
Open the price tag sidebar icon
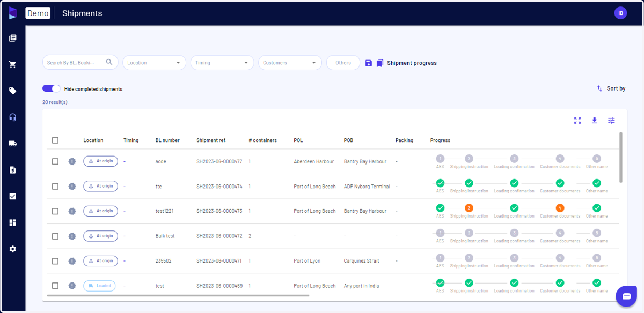click(x=13, y=91)
